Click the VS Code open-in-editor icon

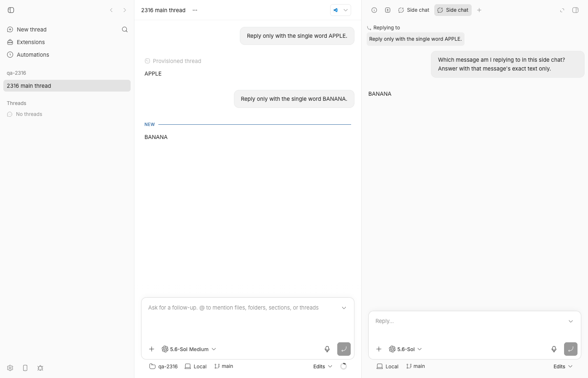[x=336, y=10]
